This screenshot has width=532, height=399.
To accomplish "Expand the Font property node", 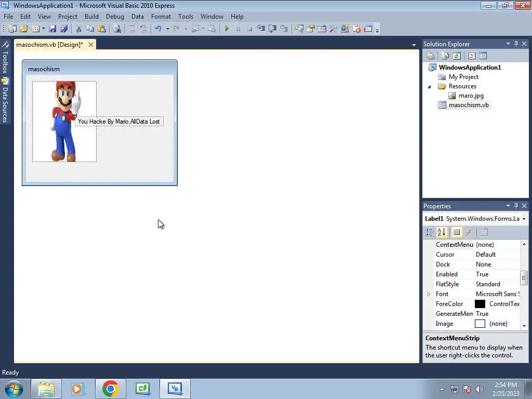I will click(429, 294).
